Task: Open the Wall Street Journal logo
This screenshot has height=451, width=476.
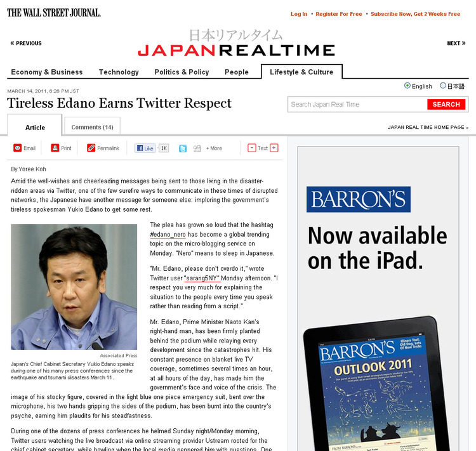Action: [x=54, y=13]
